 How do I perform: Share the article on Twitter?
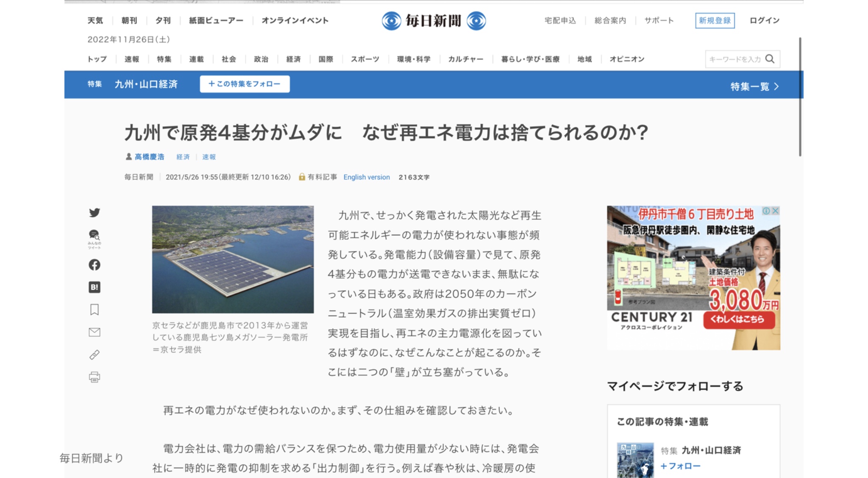(95, 212)
